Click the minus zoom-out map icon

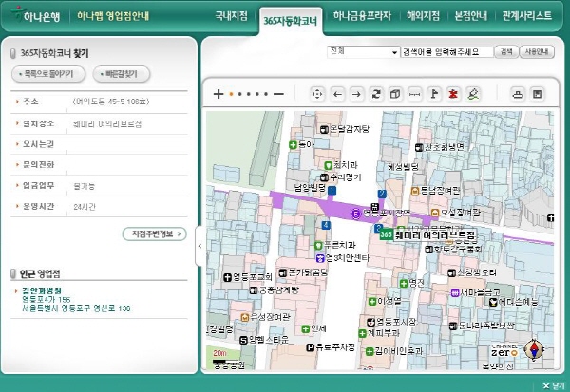[x=278, y=94]
